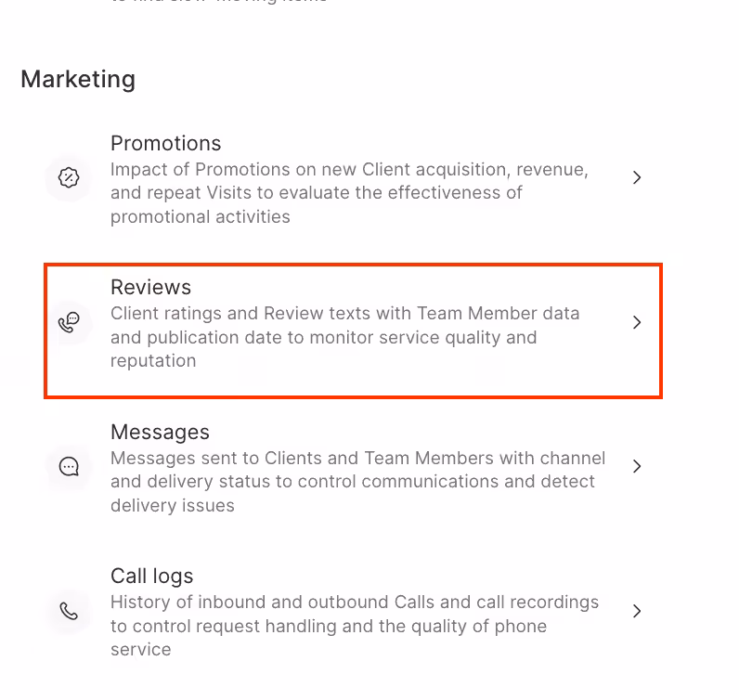Click the Marketing section heading
Screen dimensions: 739x700
tap(78, 79)
